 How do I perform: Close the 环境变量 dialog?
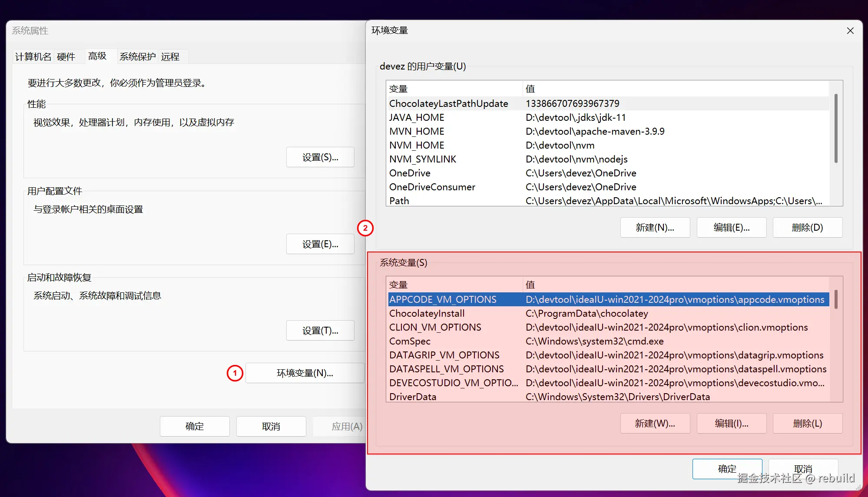click(x=850, y=31)
